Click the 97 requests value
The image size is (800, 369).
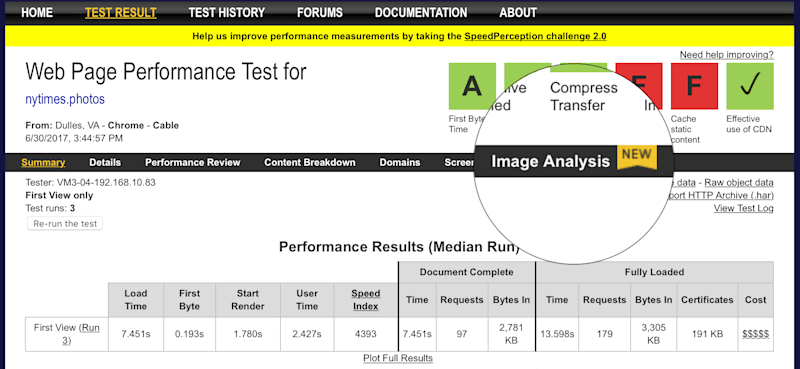click(462, 334)
